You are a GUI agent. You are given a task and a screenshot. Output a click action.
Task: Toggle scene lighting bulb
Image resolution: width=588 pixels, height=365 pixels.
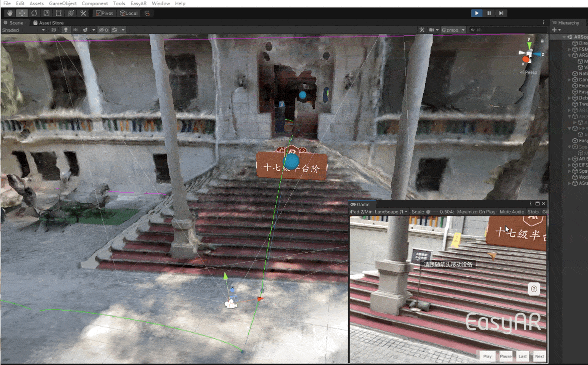[x=65, y=30]
